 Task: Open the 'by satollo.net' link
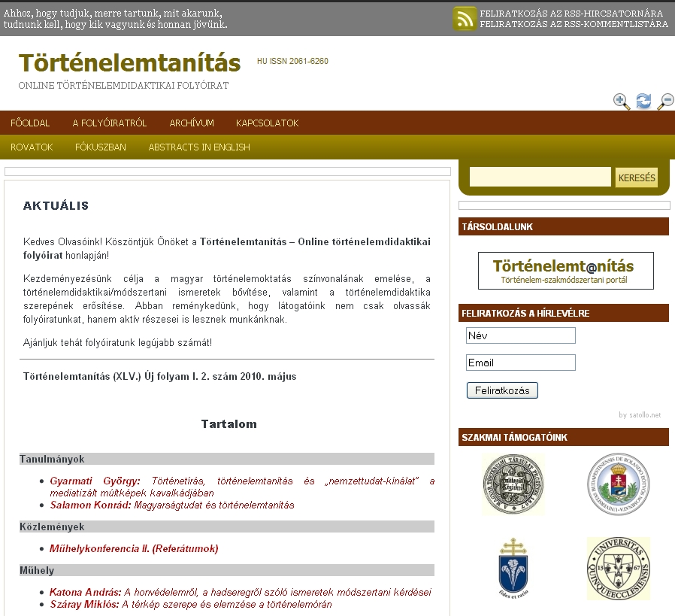(x=640, y=415)
